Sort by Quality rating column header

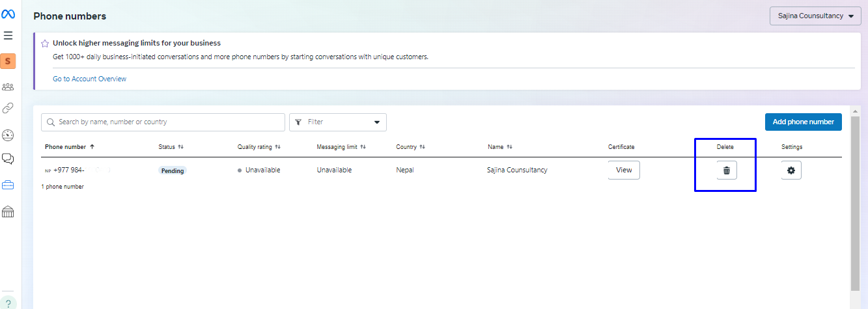click(x=259, y=147)
